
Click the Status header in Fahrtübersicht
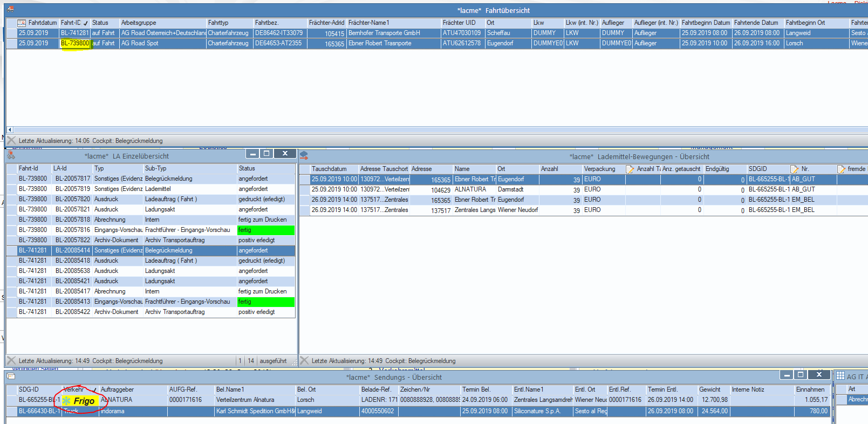[x=105, y=23]
